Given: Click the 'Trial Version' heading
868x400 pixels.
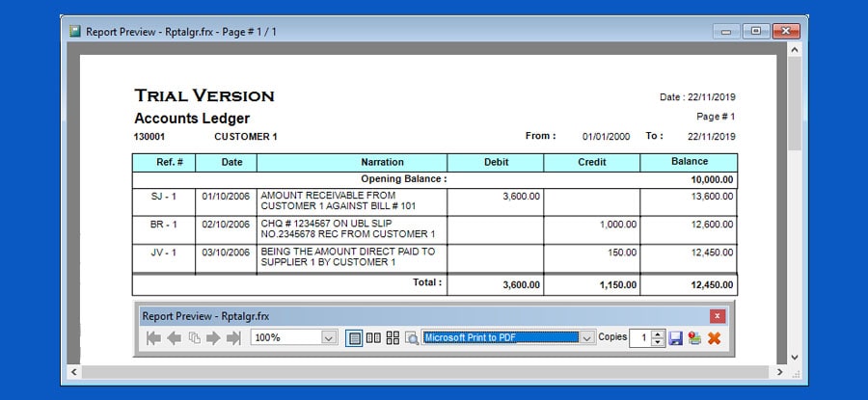Looking at the screenshot, I should coord(204,95).
